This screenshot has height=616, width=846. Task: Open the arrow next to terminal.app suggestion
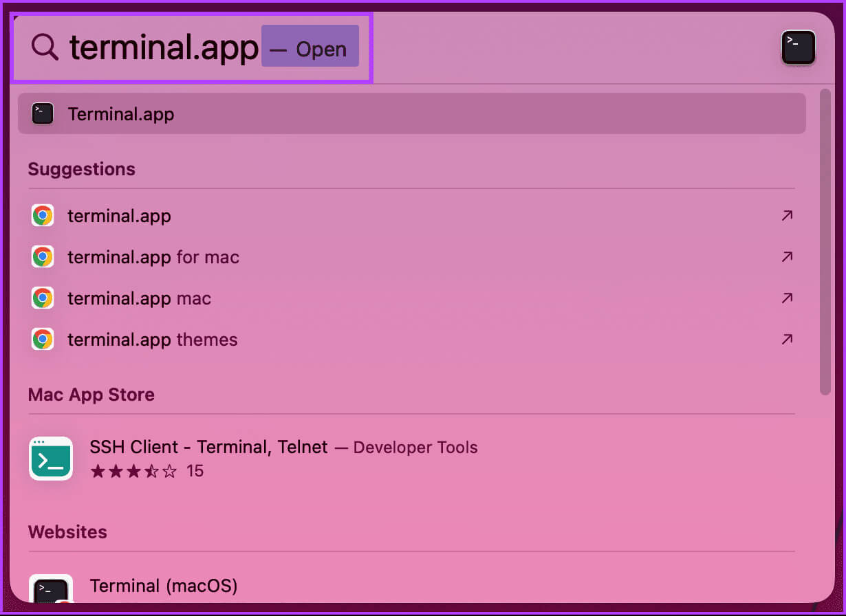[x=788, y=216]
